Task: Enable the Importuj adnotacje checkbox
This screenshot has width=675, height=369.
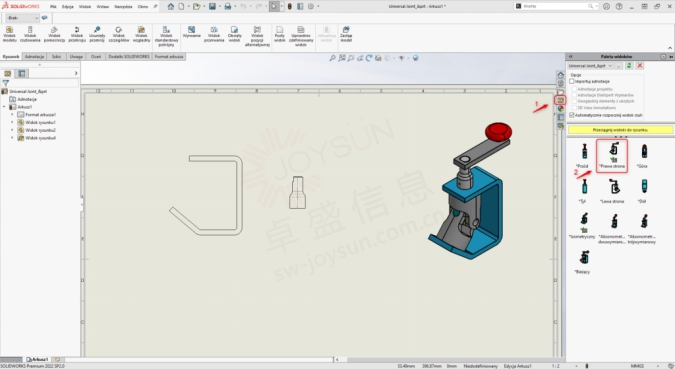Action: (572, 81)
